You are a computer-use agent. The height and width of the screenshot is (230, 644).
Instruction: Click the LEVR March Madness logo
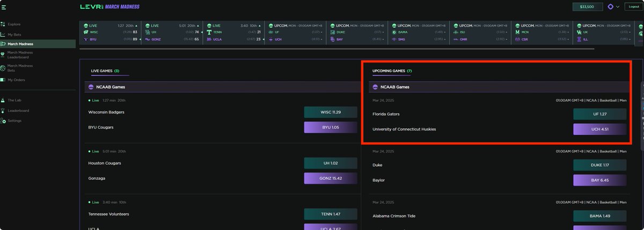(109, 7)
